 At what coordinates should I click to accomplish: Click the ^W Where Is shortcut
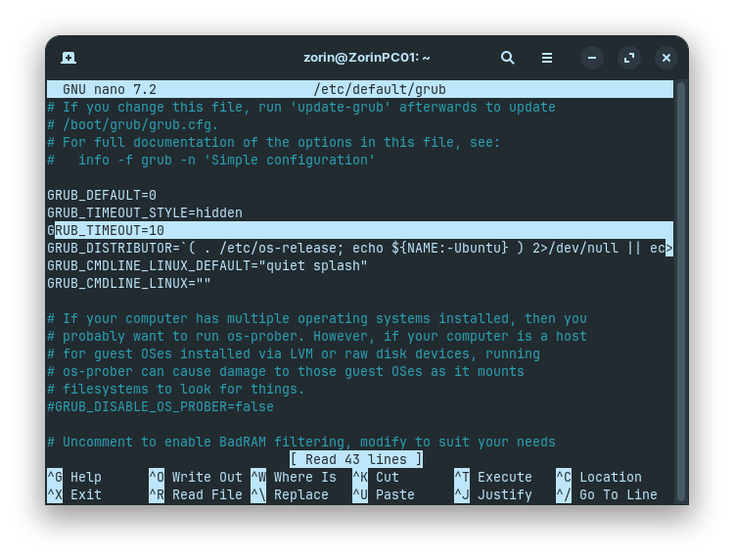294,477
